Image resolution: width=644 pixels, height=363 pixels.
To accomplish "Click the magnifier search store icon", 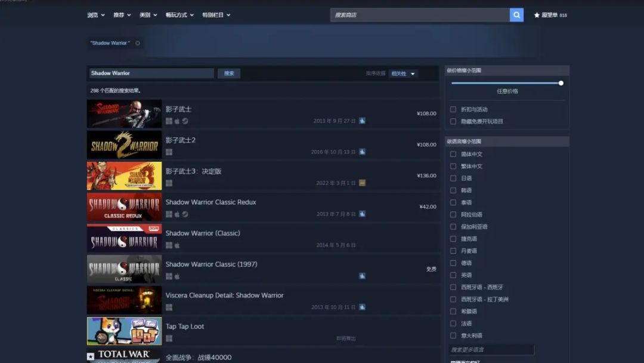I will (x=516, y=15).
